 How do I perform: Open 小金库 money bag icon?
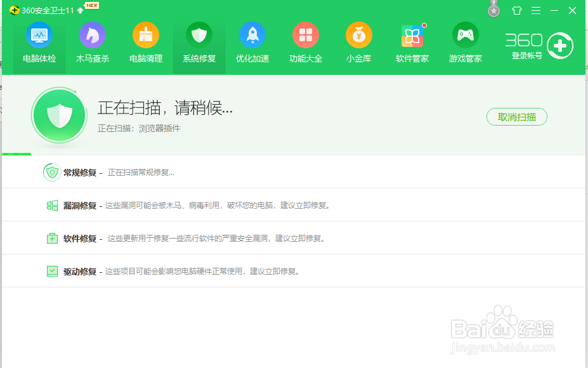coord(359,35)
